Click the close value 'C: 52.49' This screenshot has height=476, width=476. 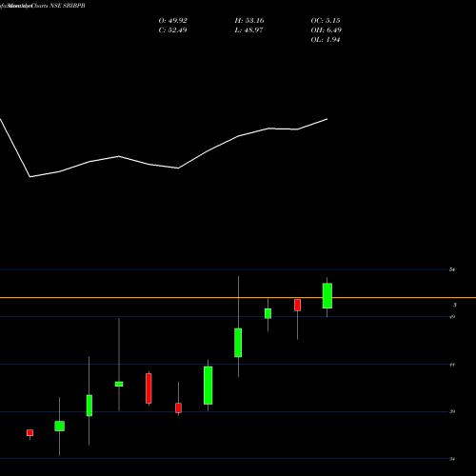point(172,30)
